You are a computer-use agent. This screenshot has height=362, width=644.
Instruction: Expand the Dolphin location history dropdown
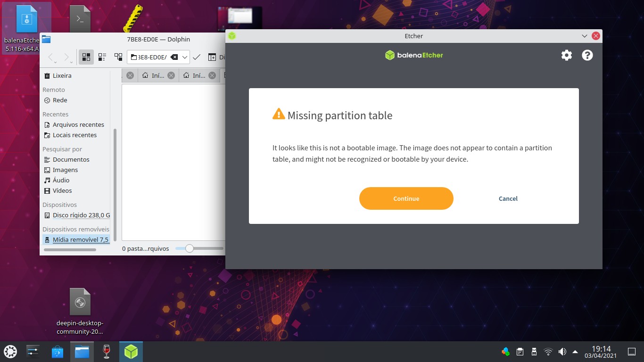pyautogui.click(x=185, y=57)
